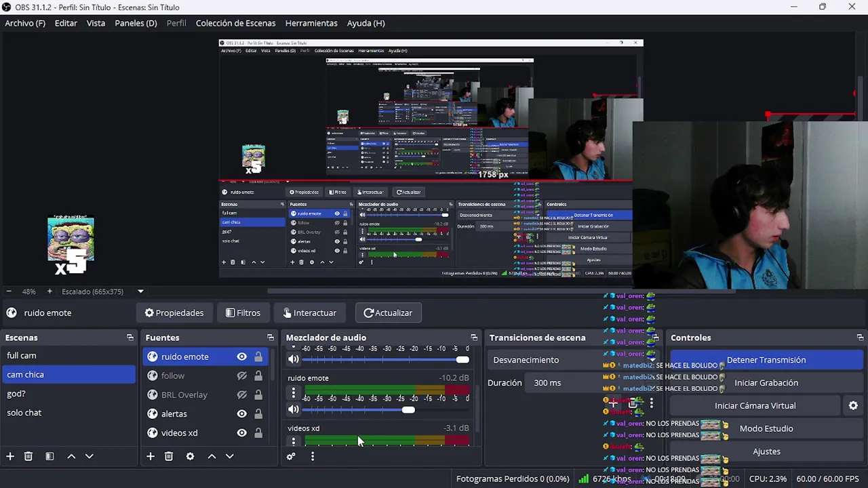Open the Filtros dialog
Image resolution: width=868 pixels, height=488 pixels.
click(x=243, y=312)
